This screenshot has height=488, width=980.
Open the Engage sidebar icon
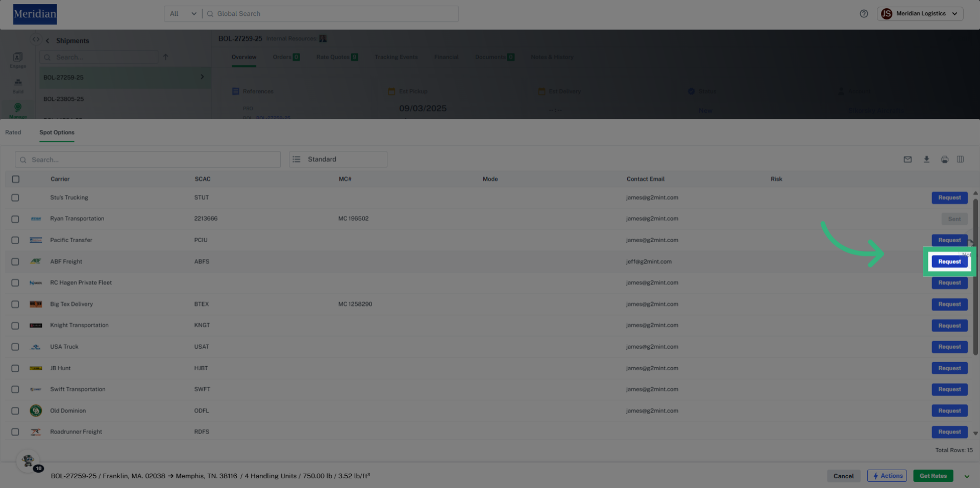point(18,60)
